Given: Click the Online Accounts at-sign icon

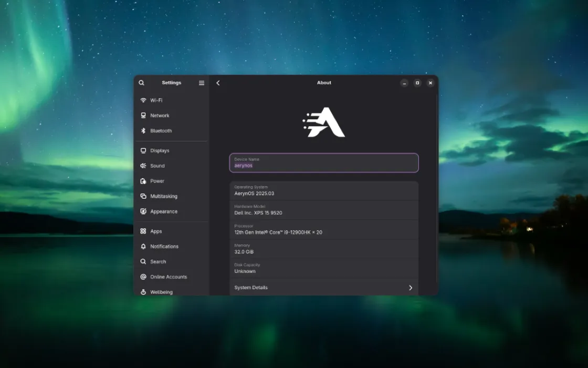Looking at the screenshot, I should point(143,277).
